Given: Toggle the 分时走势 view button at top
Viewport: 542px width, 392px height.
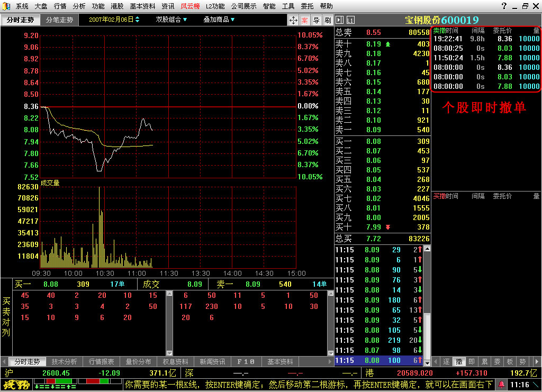Looking at the screenshot, I should pyautogui.click(x=20, y=20).
